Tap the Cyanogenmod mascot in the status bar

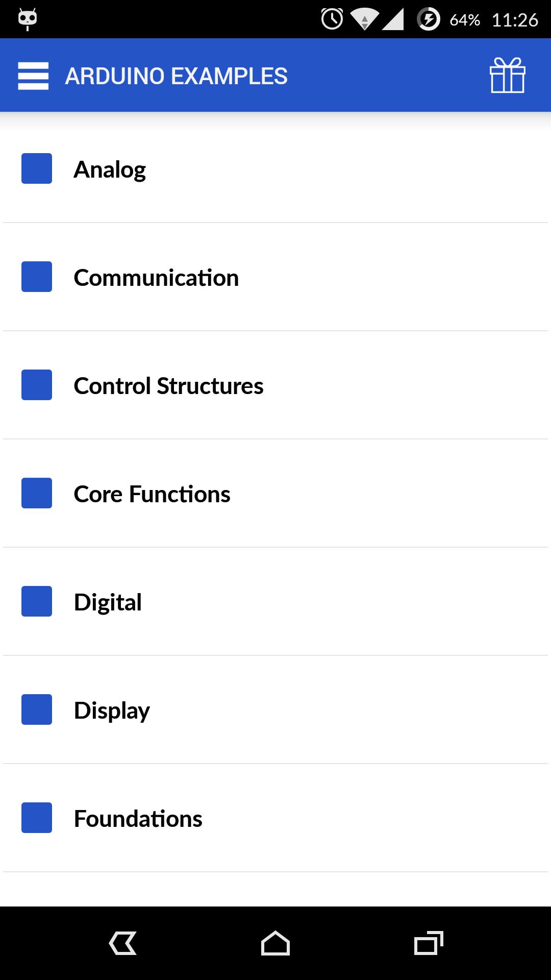click(x=27, y=19)
